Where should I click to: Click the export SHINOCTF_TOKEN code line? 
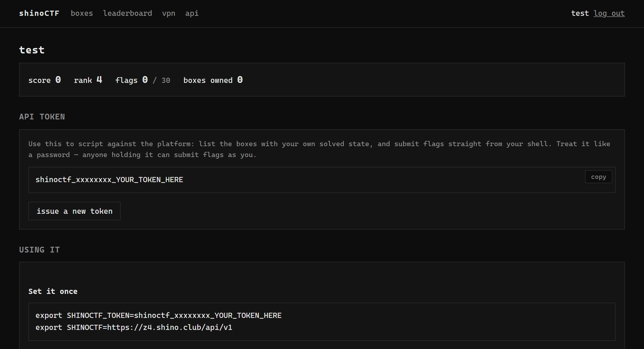[x=159, y=315]
